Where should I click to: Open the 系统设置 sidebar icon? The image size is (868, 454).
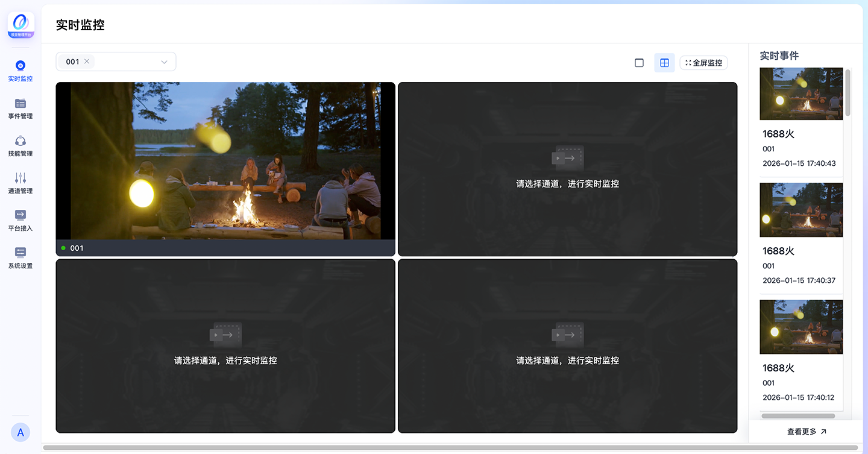(x=20, y=253)
